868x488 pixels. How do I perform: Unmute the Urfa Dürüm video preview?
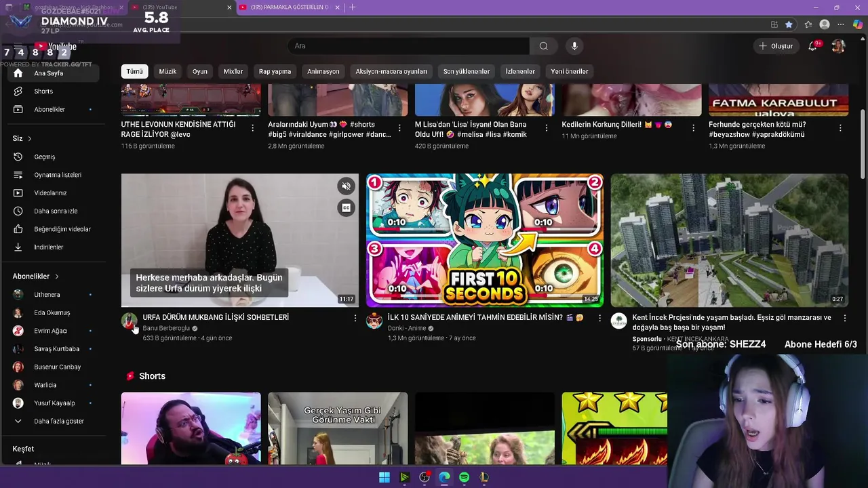click(346, 186)
